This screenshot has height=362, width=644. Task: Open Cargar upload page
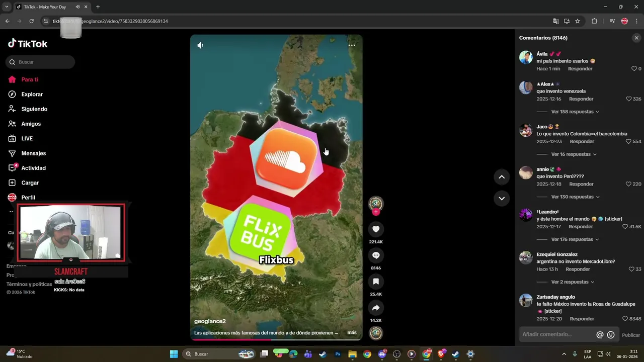23,183
